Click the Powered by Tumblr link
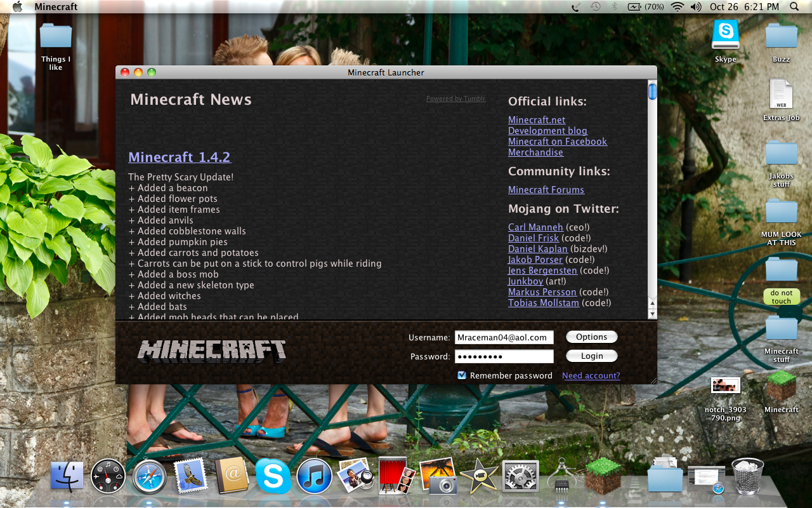Screen dimensions: 812x508 [x=455, y=98]
